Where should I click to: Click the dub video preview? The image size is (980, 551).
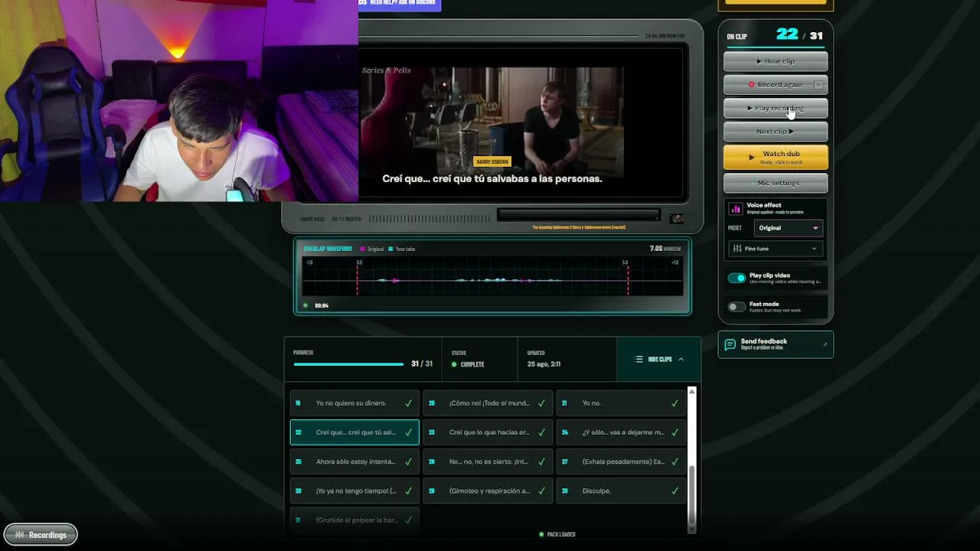tap(492, 122)
